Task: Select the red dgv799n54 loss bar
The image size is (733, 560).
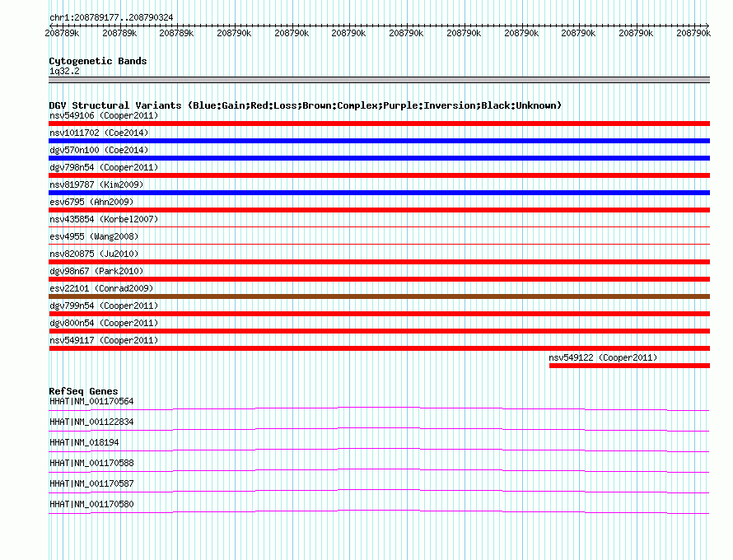Action: coord(379,314)
